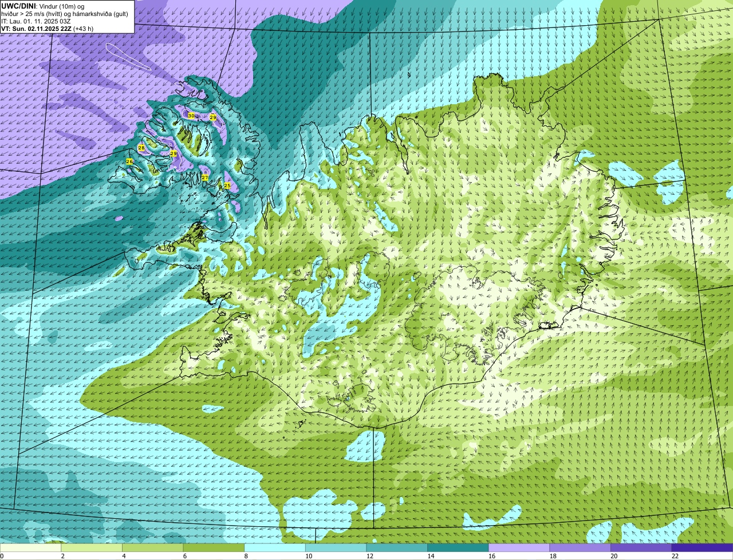This screenshot has height=560, width=733.
Task: Pick the lavender 16–18 legend swatch
Action: 519,548
